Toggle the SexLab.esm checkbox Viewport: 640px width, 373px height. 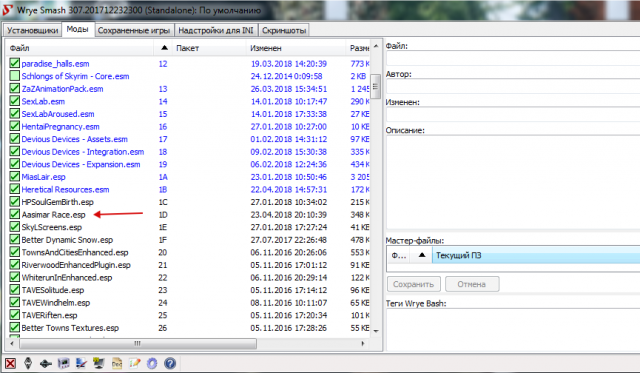(15, 101)
